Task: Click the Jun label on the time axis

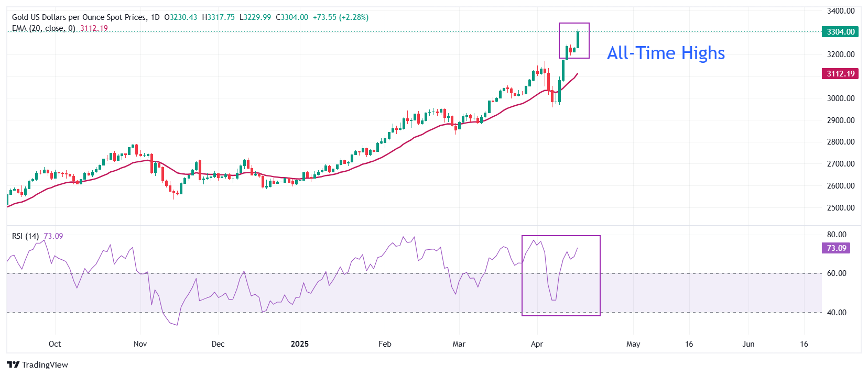Action: tap(748, 344)
